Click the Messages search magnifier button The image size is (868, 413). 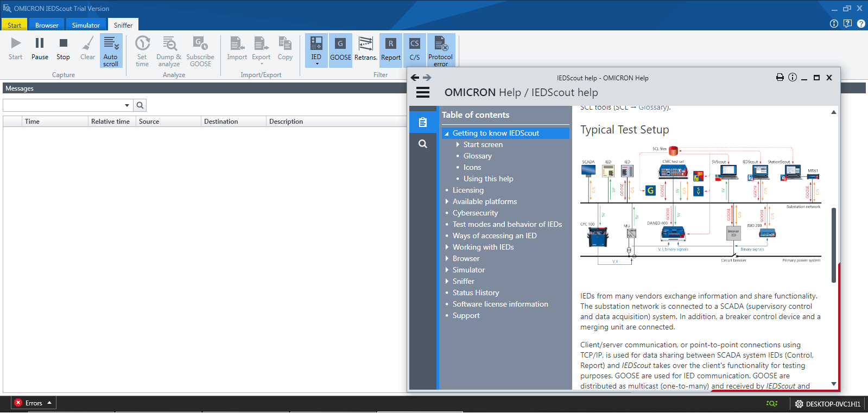click(140, 105)
